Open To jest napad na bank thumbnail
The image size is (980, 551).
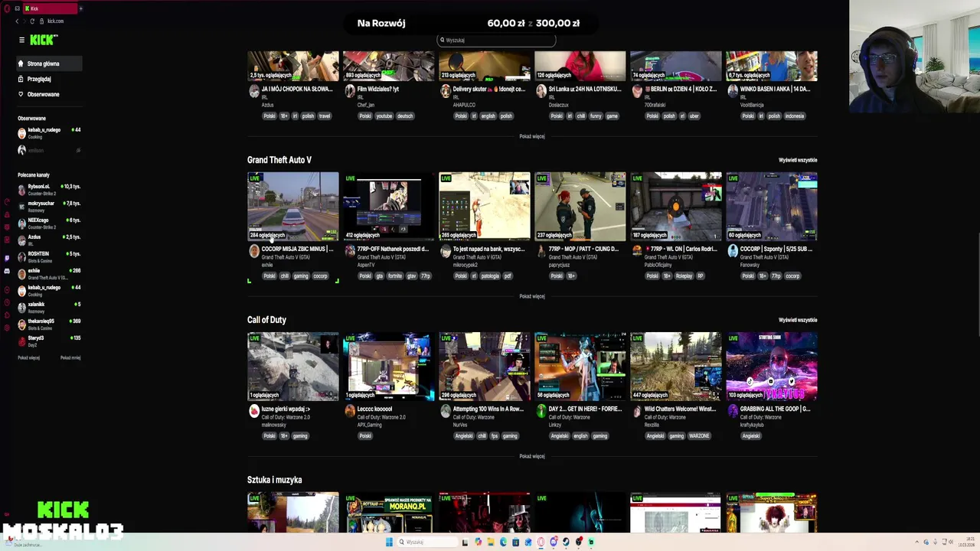coord(484,207)
